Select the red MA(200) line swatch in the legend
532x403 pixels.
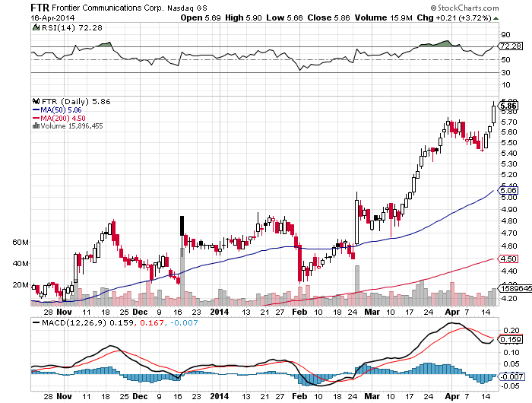[x=36, y=118]
